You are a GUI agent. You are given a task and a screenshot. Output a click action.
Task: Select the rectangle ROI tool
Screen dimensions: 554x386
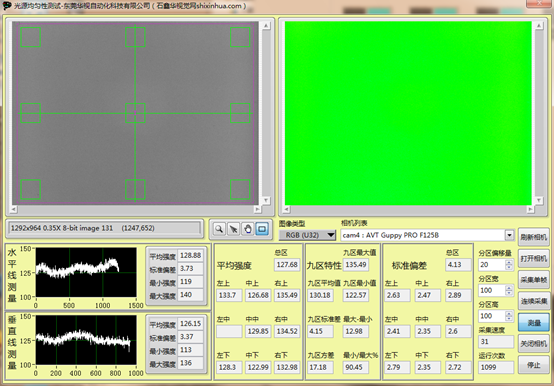(x=262, y=229)
